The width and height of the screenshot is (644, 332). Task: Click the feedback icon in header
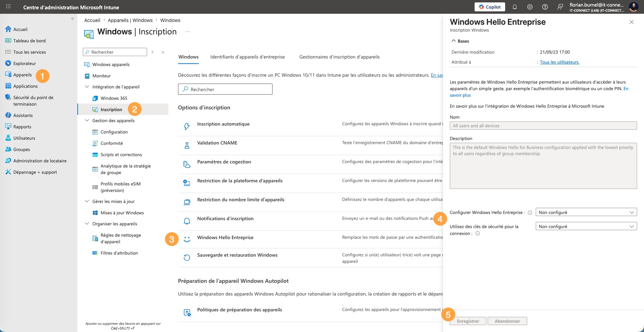tap(560, 7)
